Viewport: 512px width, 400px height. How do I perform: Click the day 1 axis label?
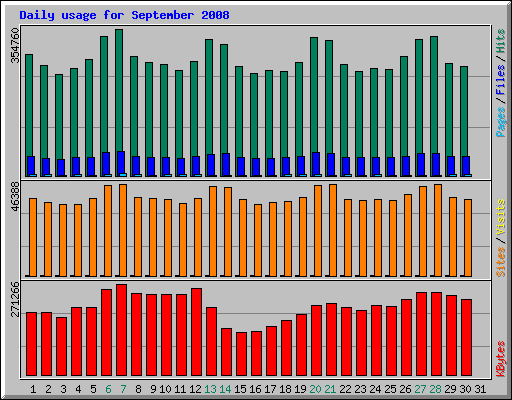[33, 389]
